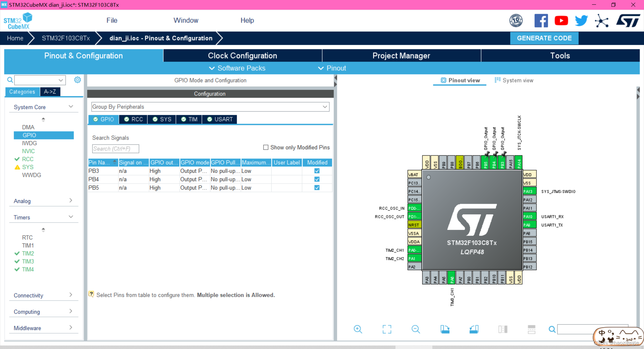Collapse the configuration panel splitter arrow
The height and width of the screenshot is (349, 644).
(335, 78)
